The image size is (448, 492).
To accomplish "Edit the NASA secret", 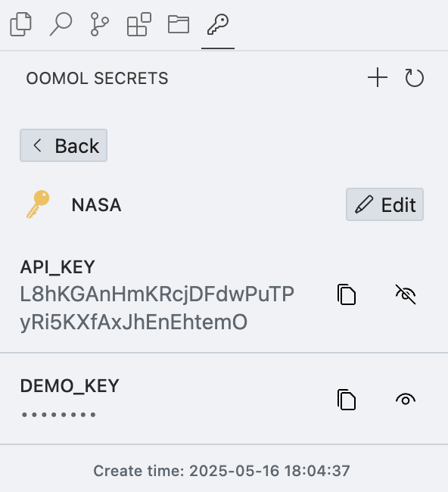I will pyautogui.click(x=384, y=204).
